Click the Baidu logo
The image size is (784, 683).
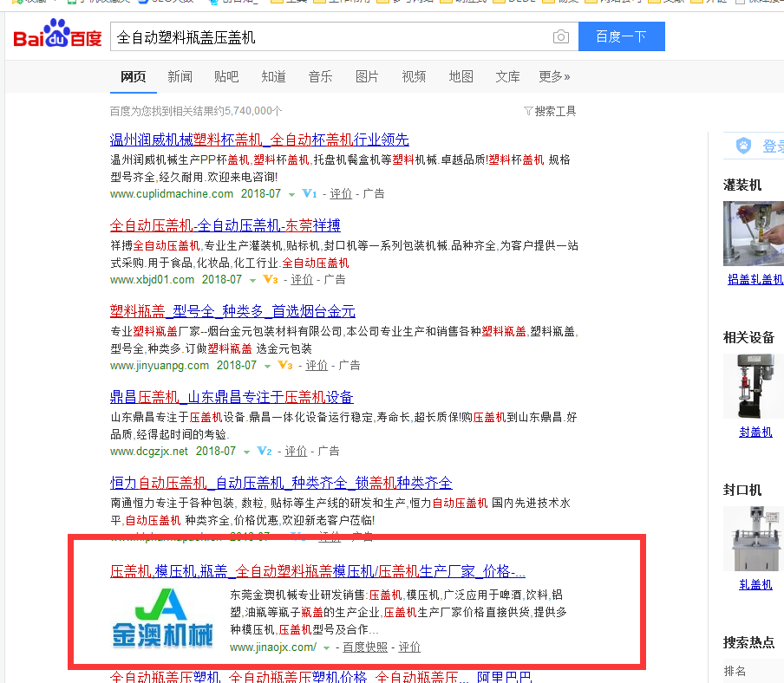tap(57, 36)
